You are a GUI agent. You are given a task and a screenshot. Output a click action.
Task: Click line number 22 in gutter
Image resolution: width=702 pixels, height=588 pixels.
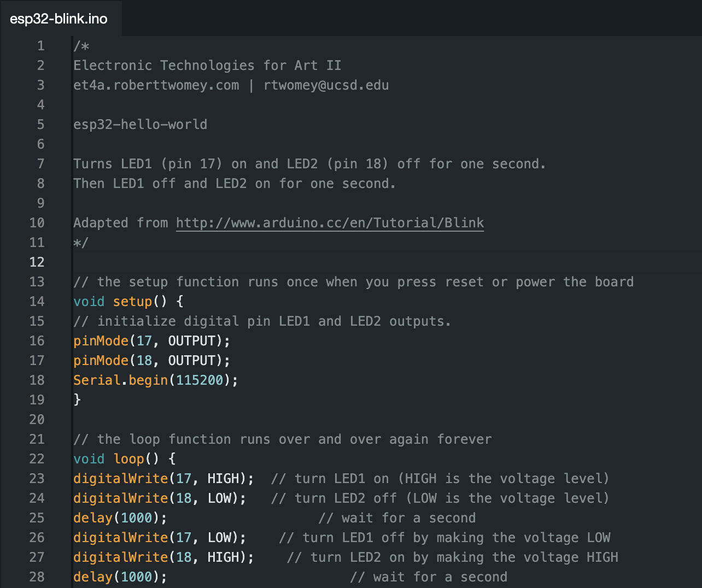37,459
